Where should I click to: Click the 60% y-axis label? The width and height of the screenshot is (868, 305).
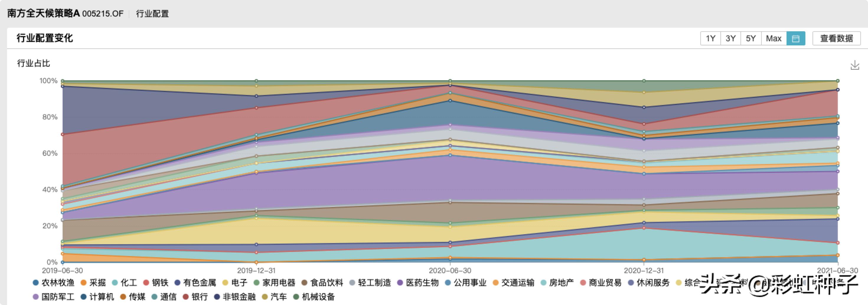click(x=50, y=153)
